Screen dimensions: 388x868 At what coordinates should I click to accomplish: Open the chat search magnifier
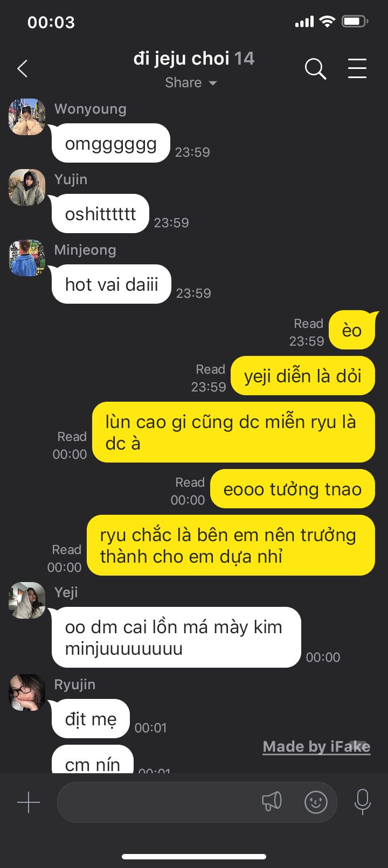click(315, 69)
